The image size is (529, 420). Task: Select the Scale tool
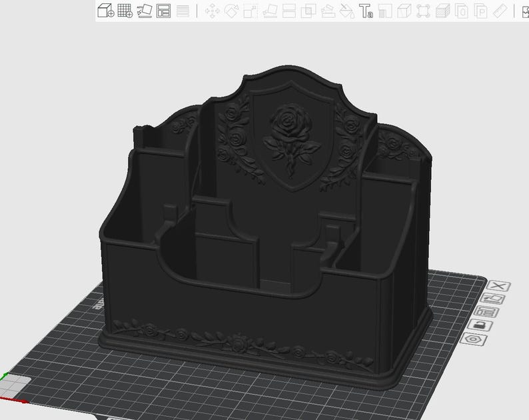[x=251, y=11]
